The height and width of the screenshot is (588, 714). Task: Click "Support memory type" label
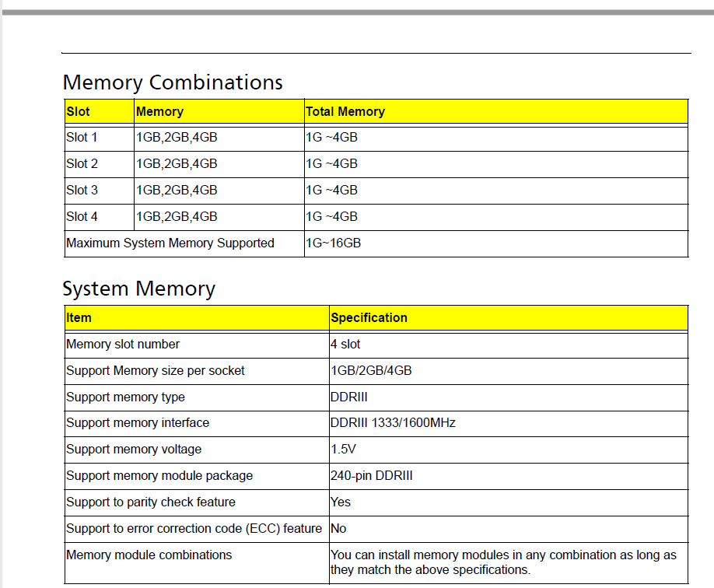tap(126, 397)
